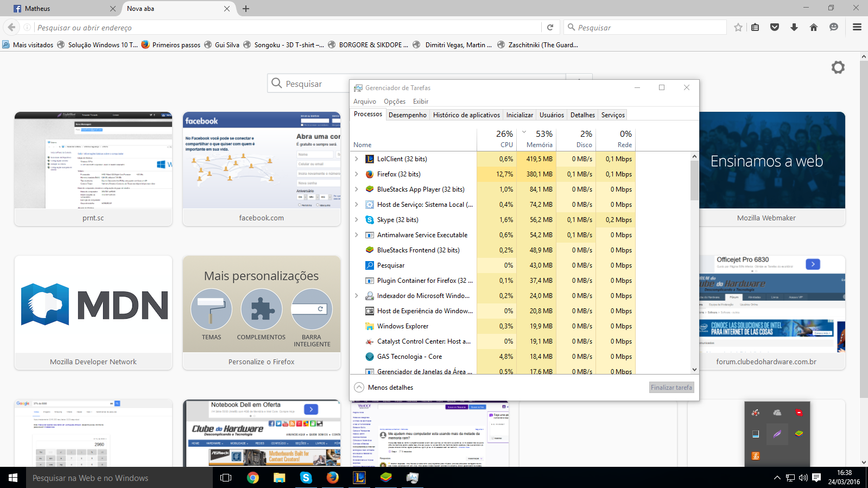Switch to Histórico de aplicativos tab
868x488 pixels.
[466, 115]
